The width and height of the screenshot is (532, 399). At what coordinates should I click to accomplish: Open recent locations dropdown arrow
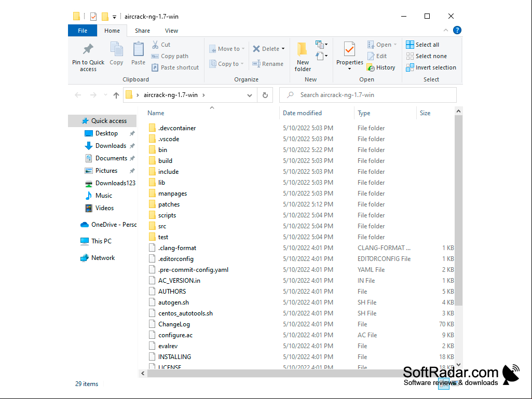pyautogui.click(x=105, y=95)
